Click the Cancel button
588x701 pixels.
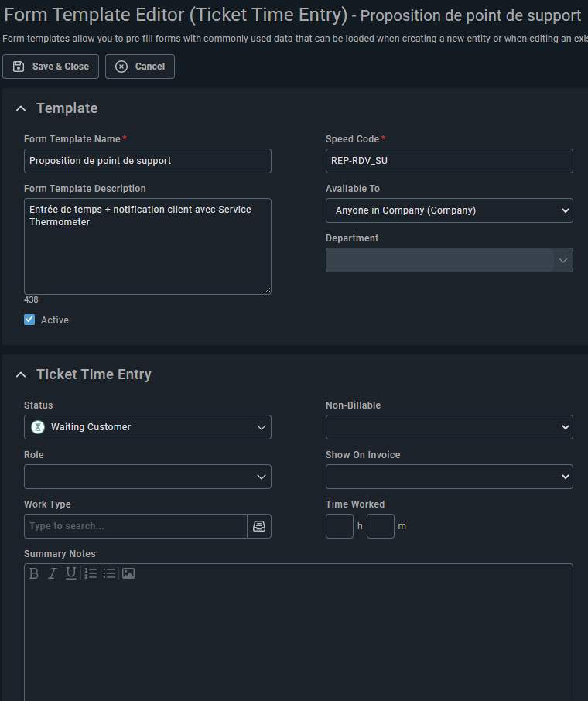tap(140, 67)
